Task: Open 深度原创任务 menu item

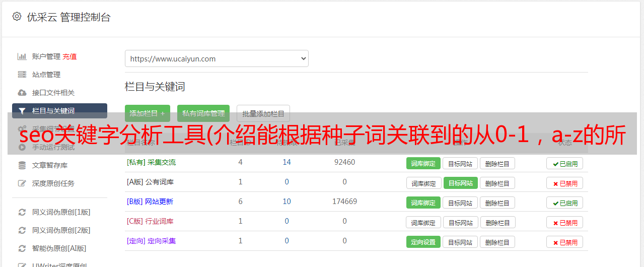Action: point(53,183)
